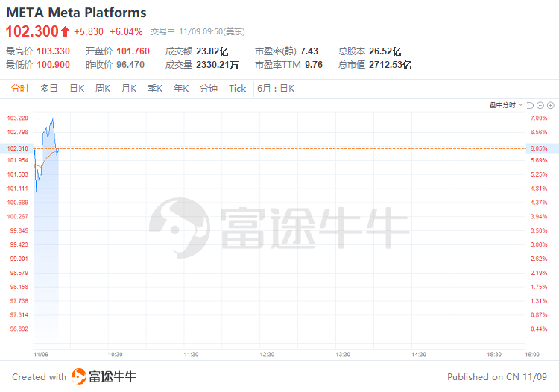Screen dimensions: 559x392
Task: Click the 最低价 value 100.900
Action: [x=53, y=65]
